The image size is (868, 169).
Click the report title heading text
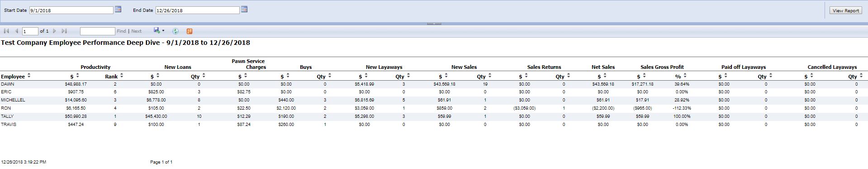pos(125,43)
